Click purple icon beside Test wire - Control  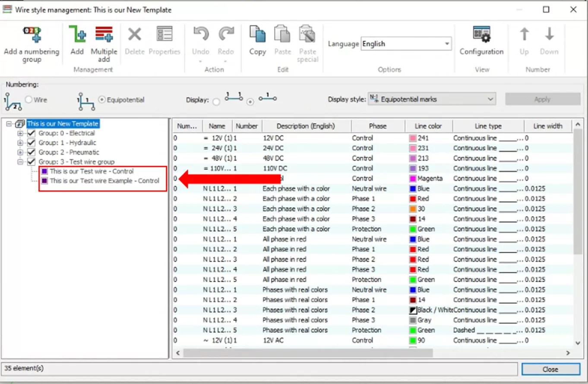(x=45, y=171)
